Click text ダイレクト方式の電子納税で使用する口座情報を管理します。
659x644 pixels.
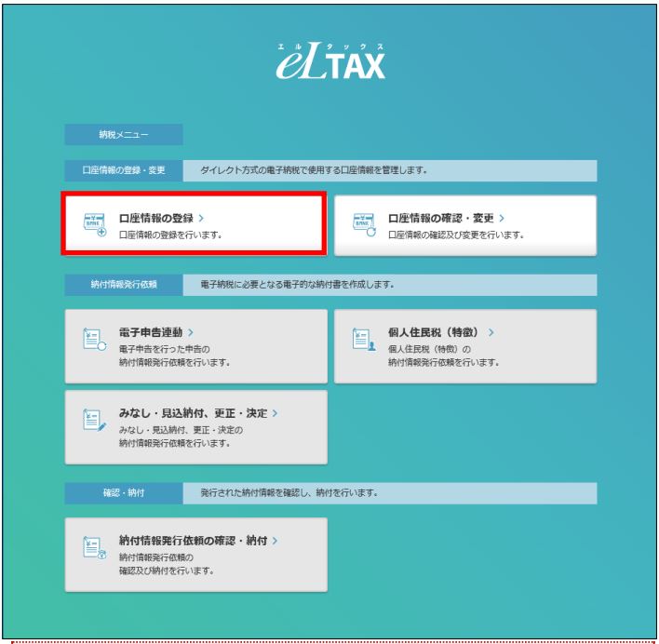click(x=314, y=170)
